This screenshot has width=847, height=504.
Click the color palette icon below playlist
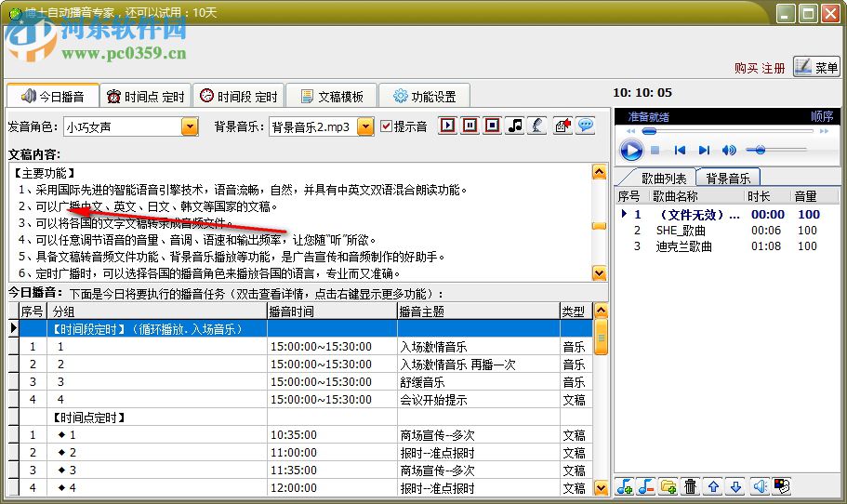782,486
